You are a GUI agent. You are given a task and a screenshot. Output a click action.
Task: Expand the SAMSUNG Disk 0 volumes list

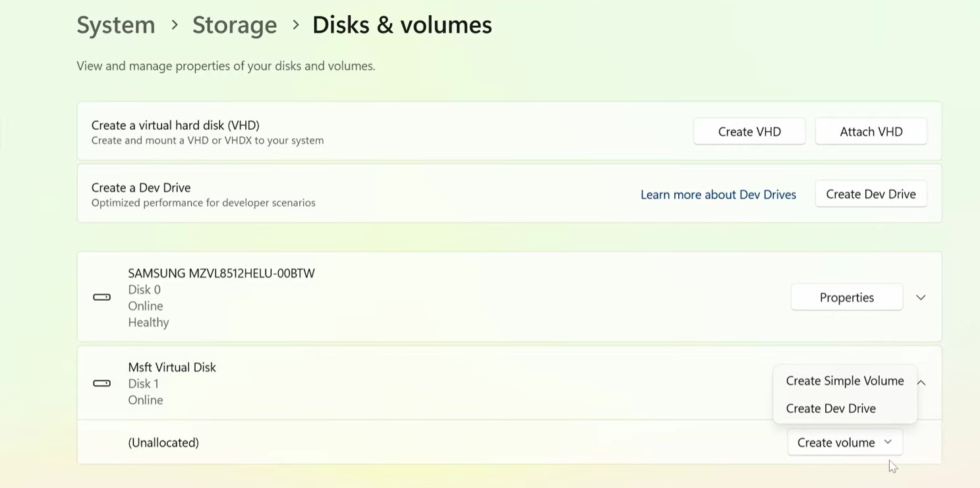coord(921,297)
